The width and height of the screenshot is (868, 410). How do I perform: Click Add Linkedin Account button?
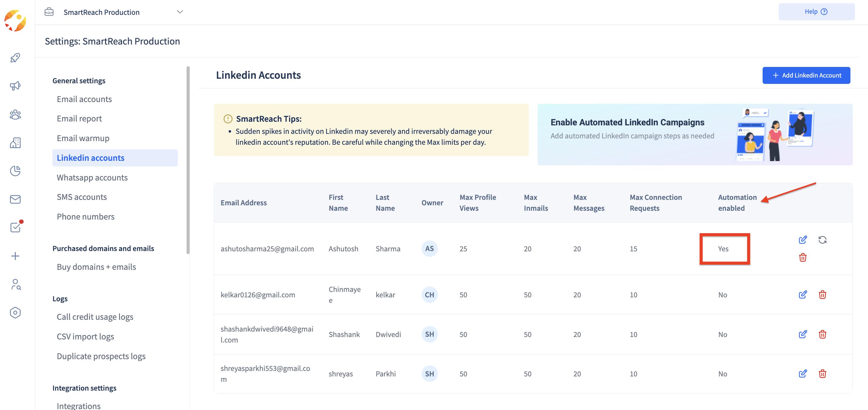[x=806, y=75]
